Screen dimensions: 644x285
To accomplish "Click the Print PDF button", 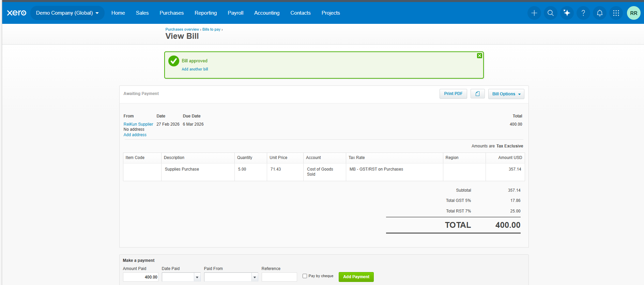I will (453, 94).
